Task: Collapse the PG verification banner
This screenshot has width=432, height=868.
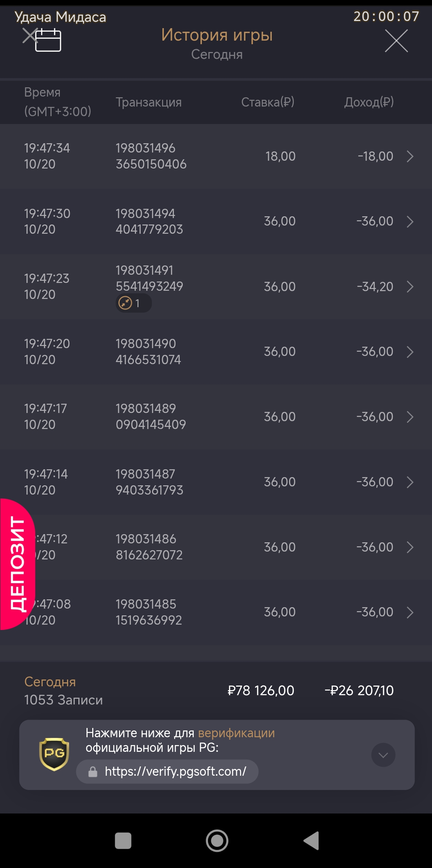Action: tap(383, 755)
